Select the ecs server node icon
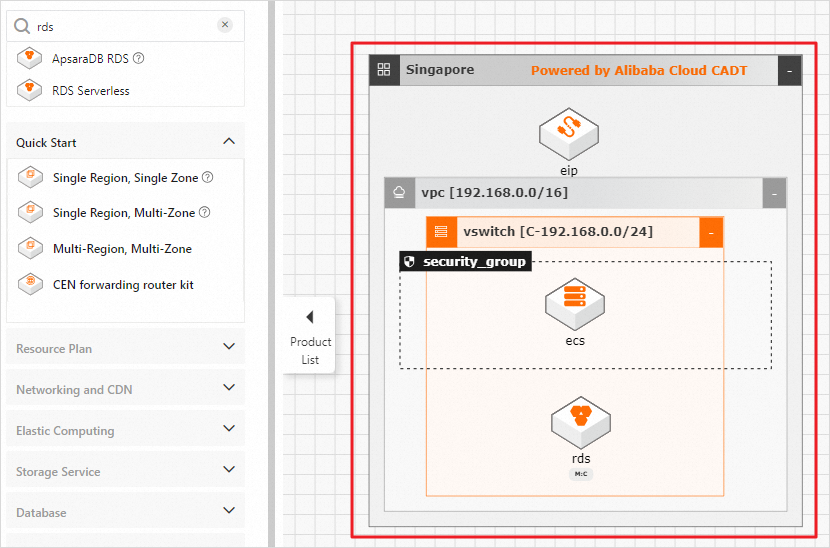The height and width of the screenshot is (548, 830). [x=575, y=304]
